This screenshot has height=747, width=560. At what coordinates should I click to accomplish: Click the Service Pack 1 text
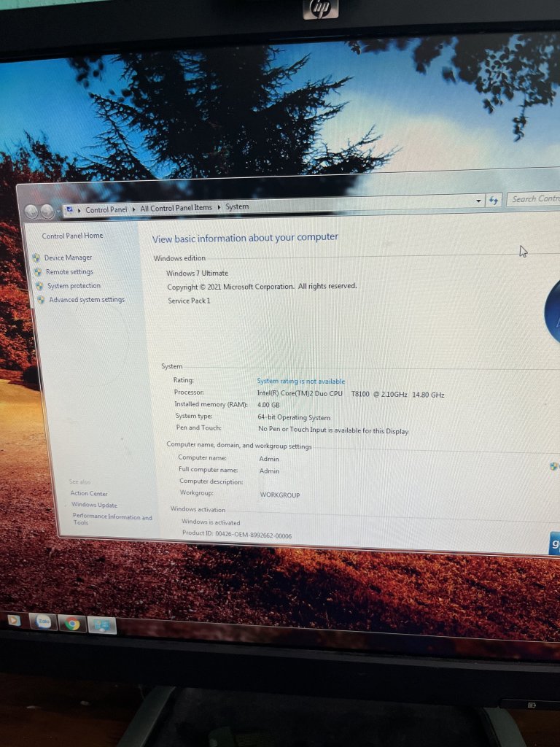point(189,301)
